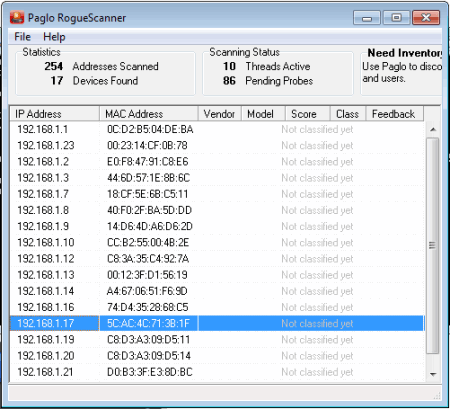Select the 192.168.1.21 device entry
Screen dimensions: 450x409
point(217,372)
